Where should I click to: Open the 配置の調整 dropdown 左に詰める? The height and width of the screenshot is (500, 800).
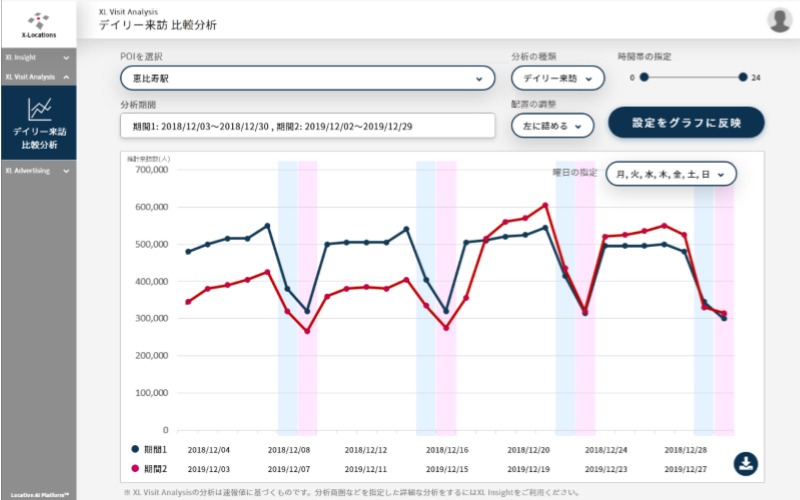pyautogui.click(x=552, y=125)
